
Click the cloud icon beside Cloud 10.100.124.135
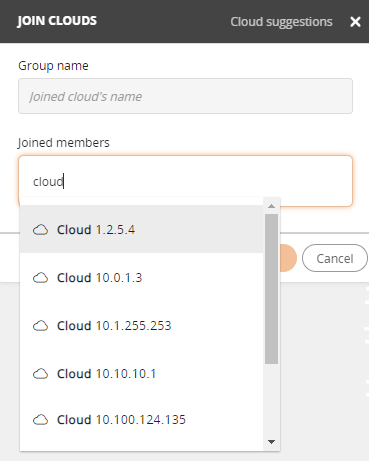(x=40, y=420)
